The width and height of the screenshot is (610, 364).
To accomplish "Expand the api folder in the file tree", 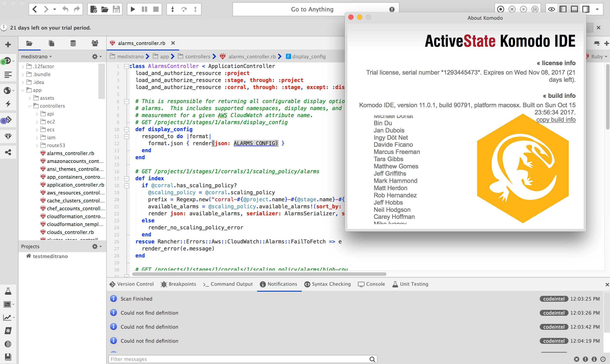I will coord(37,114).
